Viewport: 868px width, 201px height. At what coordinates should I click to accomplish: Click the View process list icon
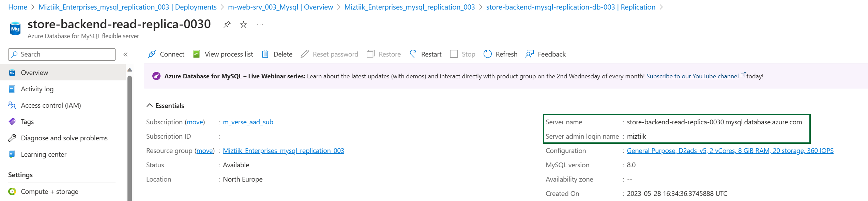[x=197, y=54]
